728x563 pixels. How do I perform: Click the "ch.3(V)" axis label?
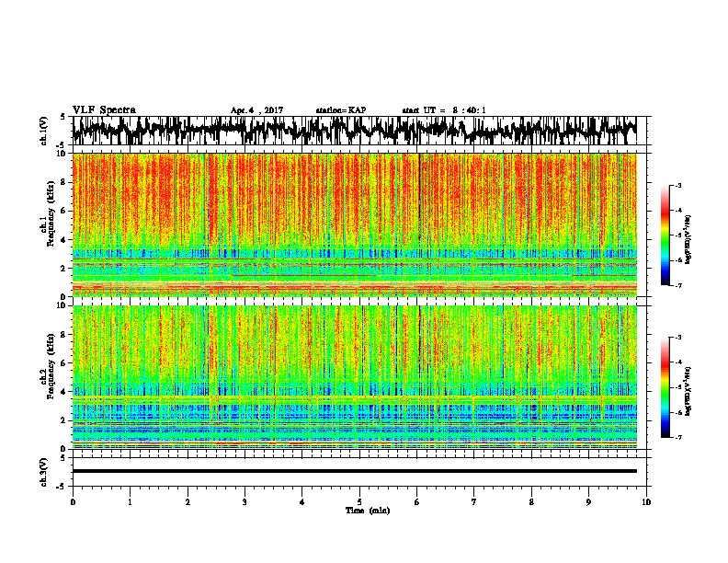click(44, 473)
